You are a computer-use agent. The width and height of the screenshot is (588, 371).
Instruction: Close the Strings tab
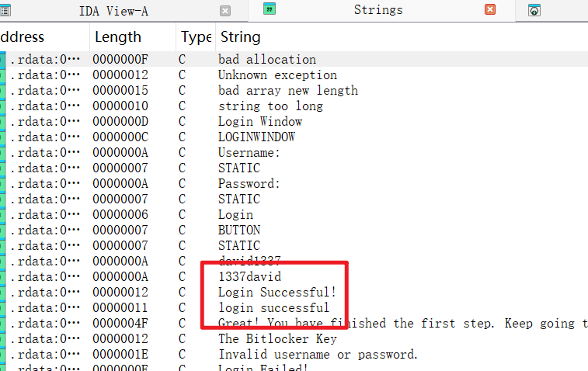tap(489, 10)
